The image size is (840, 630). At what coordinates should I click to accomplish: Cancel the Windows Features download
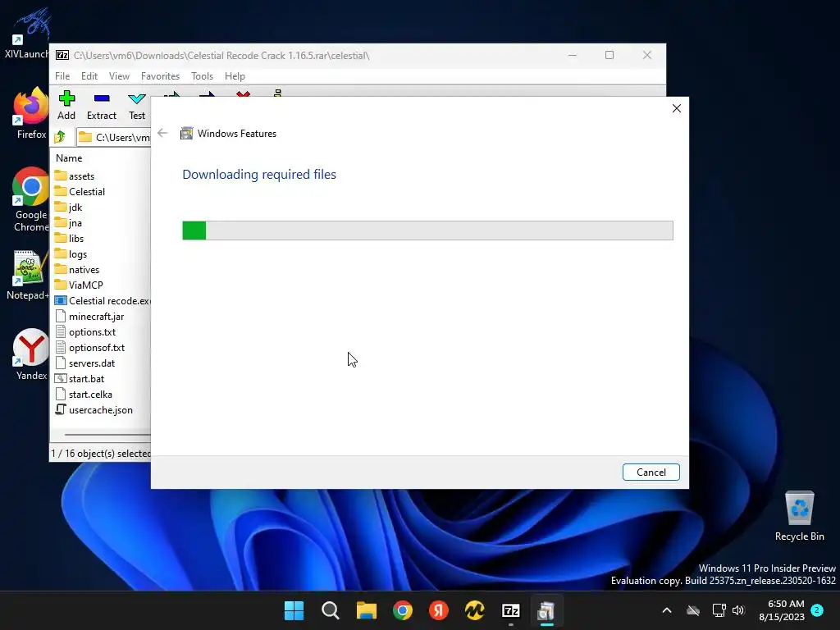651,472
